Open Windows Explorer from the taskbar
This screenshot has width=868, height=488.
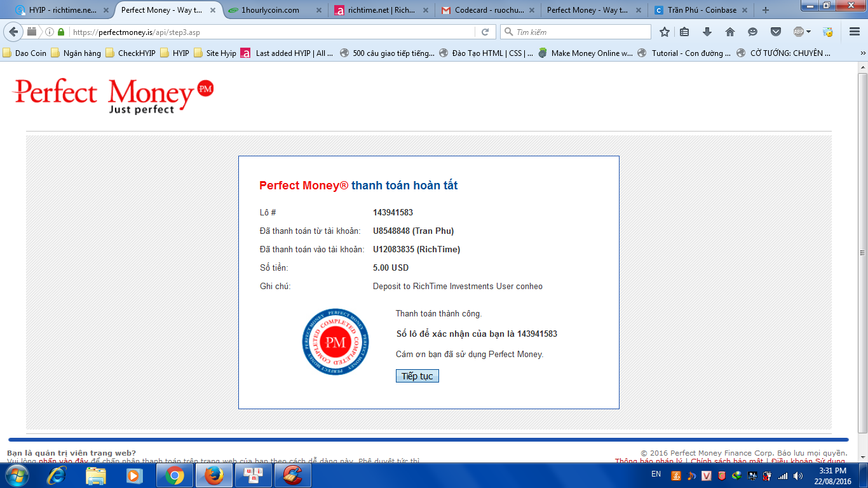pyautogui.click(x=95, y=475)
